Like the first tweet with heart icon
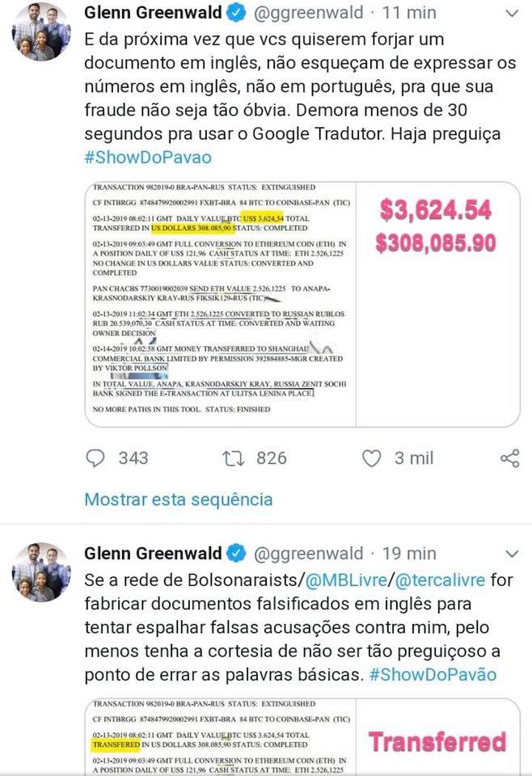This screenshot has width=532, height=776. pos(372,458)
